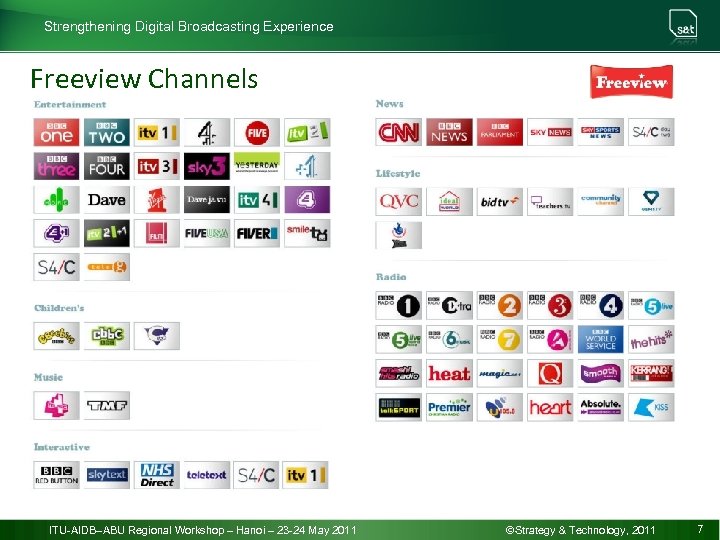The height and width of the screenshot is (540, 720).
Task: Click the Lifestyle section heading
Action: click(398, 174)
